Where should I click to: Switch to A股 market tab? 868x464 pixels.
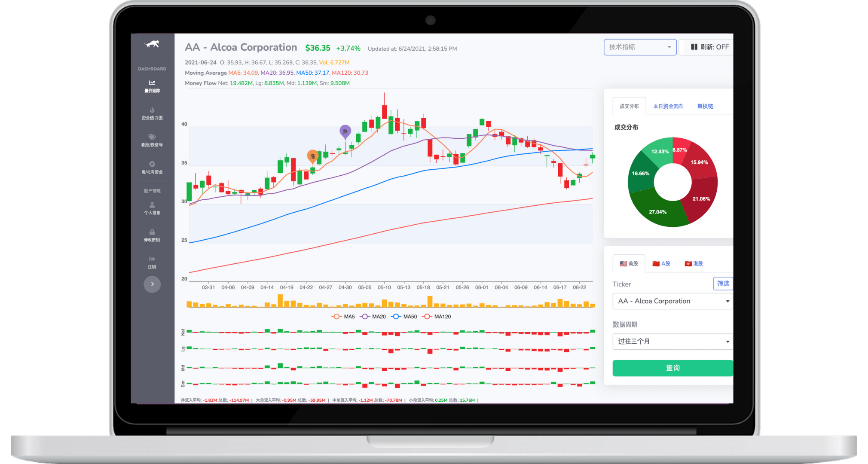tap(661, 263)
